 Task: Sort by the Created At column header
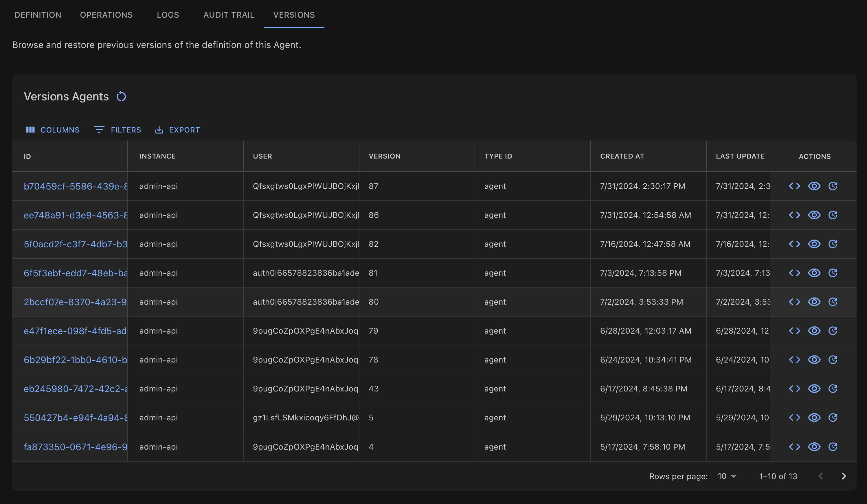click(x=622, y=156)
